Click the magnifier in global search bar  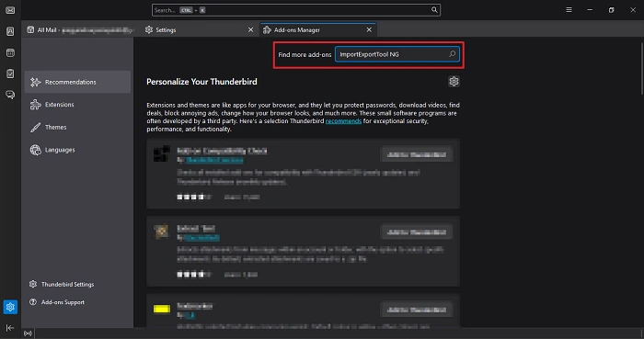434,10
